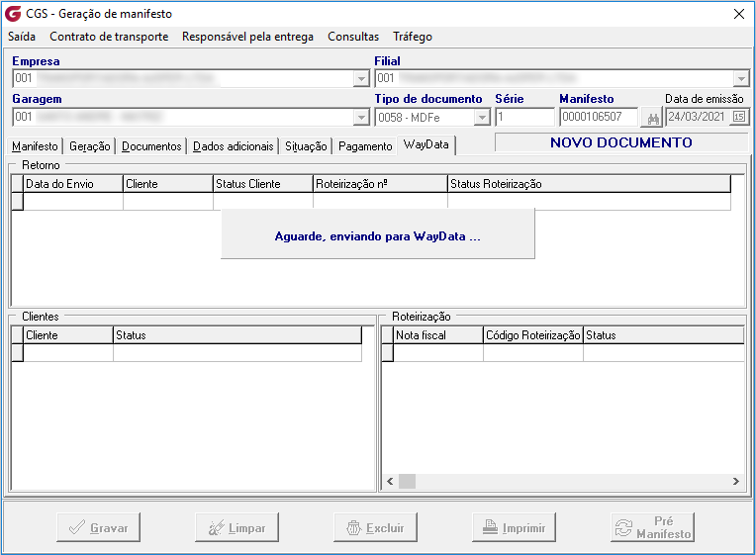Switch to the Pagamento tab
The image size is (756, 555).
click(x=365, y=146)
